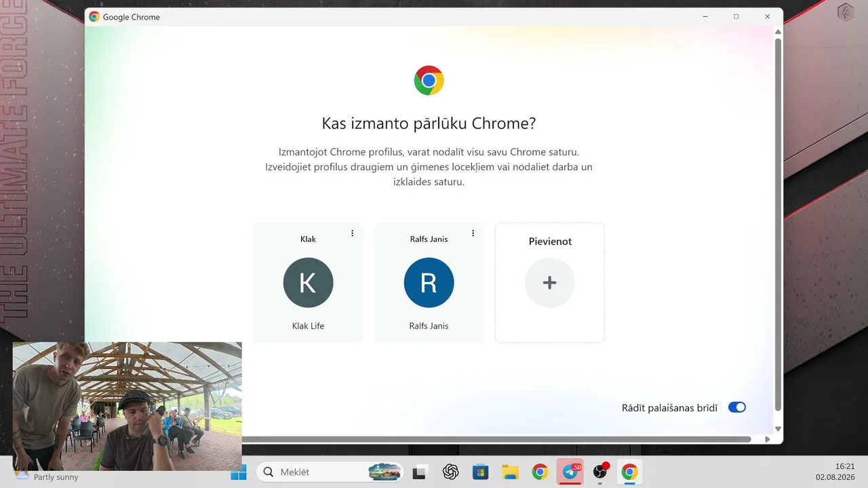Open Telegram from the taskbar
The image size is (868, 488).
570,472
